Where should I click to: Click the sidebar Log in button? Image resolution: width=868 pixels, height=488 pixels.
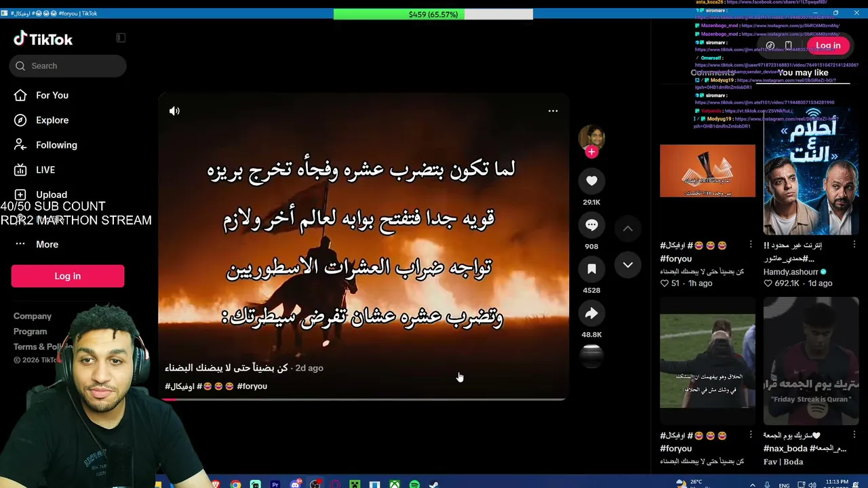click(68, 276)
